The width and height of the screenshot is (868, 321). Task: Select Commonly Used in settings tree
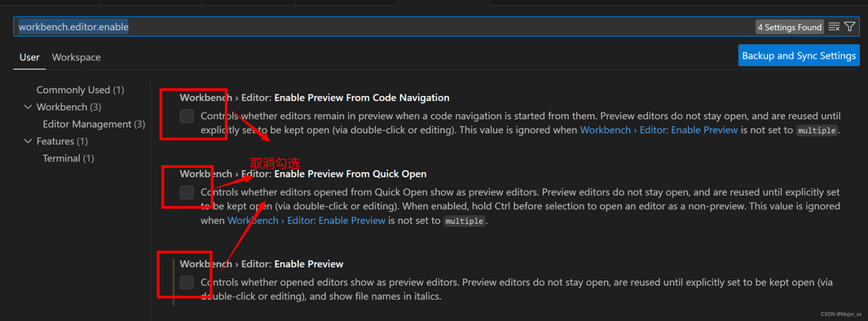(80, 90)
